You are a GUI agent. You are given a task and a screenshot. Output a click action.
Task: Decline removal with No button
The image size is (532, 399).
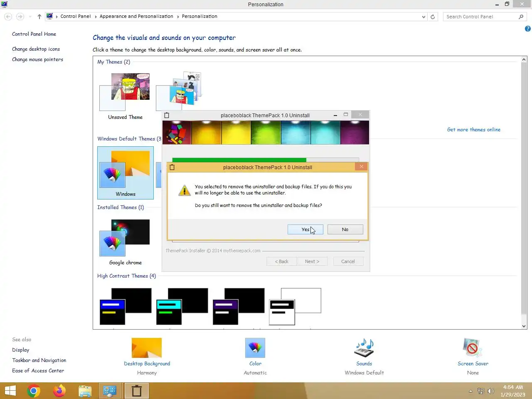point(345,229)
